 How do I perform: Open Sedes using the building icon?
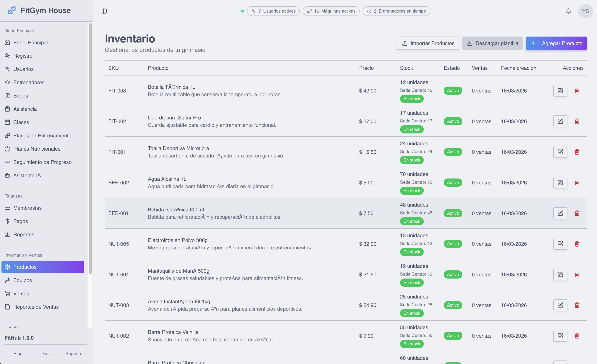[x=21, y=95]
